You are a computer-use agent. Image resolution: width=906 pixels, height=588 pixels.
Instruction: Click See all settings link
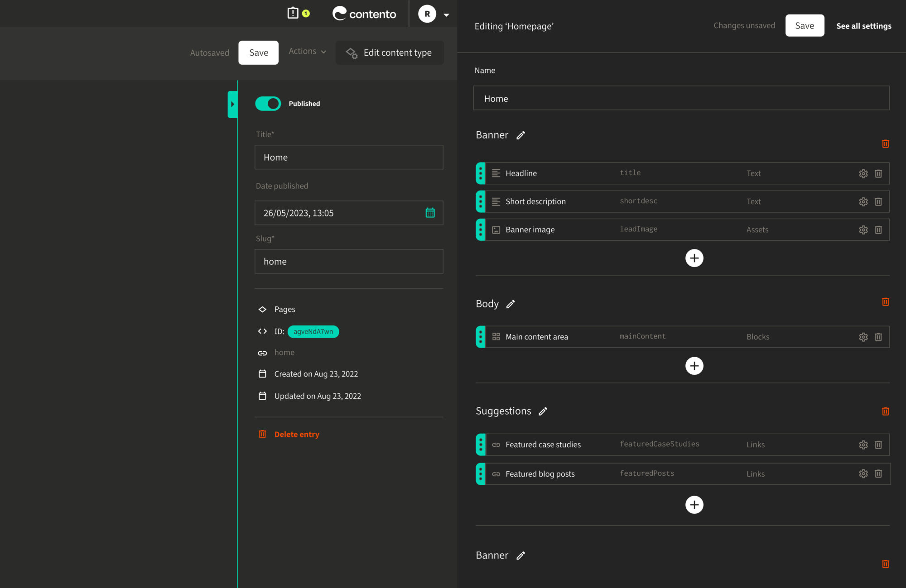[x=863, y=26]
